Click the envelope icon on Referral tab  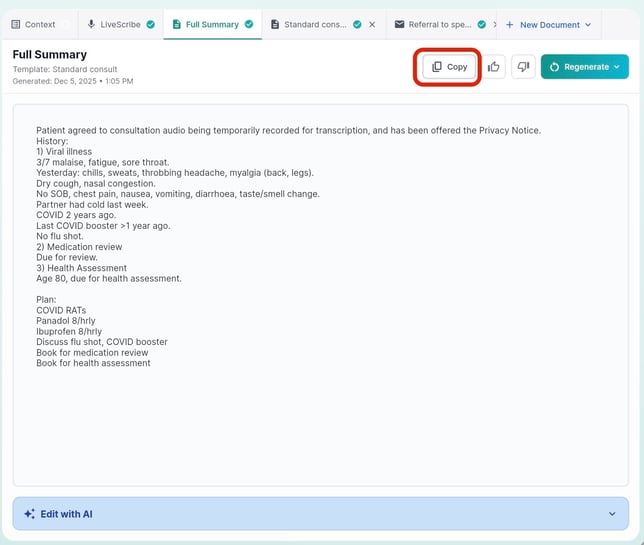pyautogui.click(x=400, y=24)
